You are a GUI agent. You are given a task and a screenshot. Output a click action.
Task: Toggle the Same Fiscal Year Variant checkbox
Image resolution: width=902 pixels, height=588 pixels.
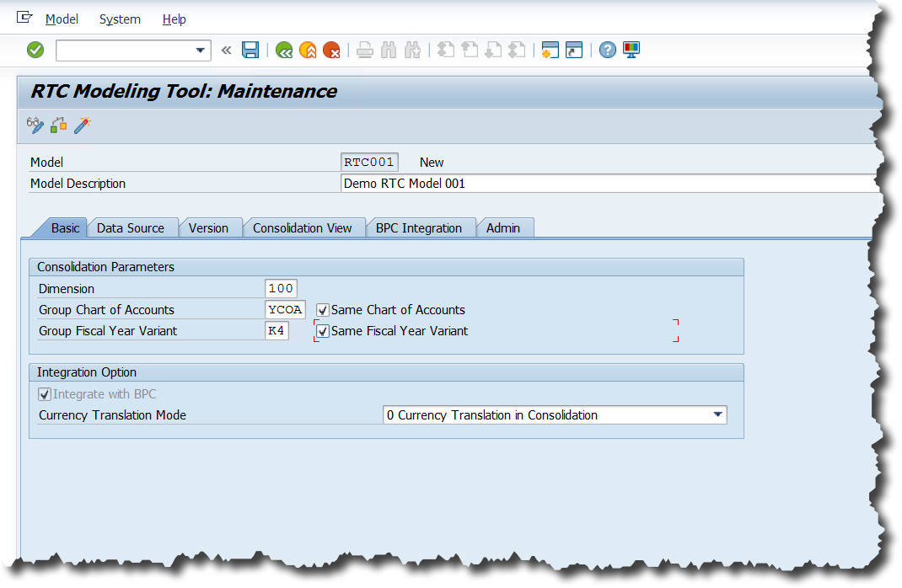[323, 331]
